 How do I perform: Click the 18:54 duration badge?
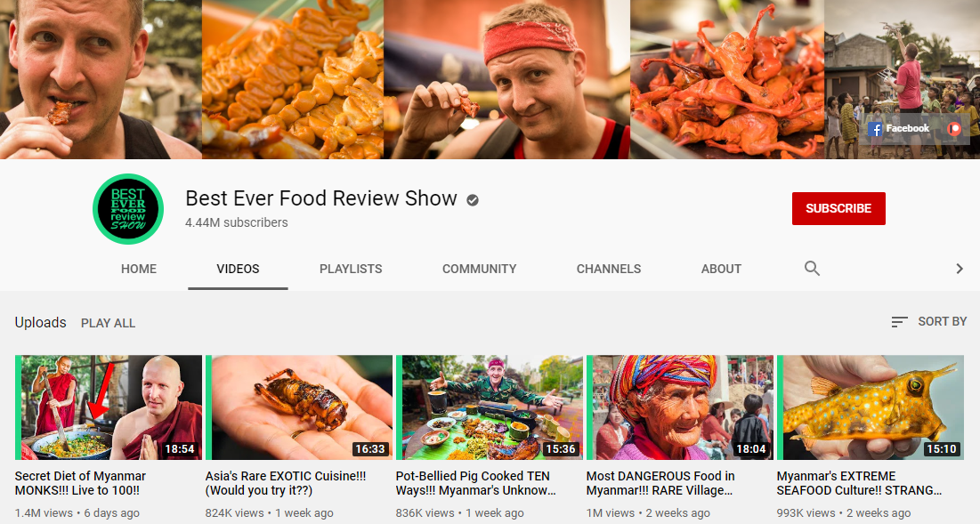[x=180, y=449]
